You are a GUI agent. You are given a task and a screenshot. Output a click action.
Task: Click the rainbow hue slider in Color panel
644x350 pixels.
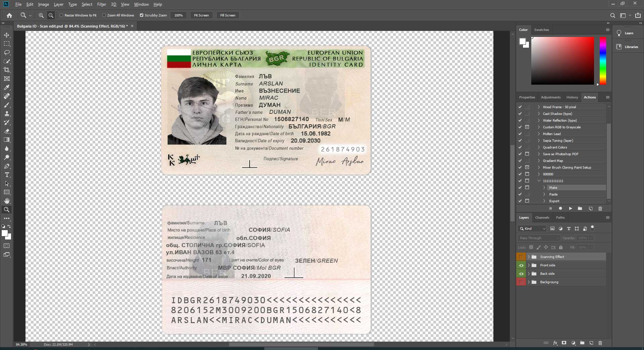coord(603,60)
